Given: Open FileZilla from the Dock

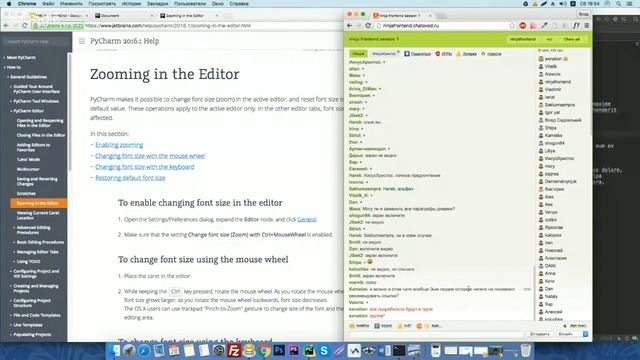Looking at the screenshot, I should point(234,351).
